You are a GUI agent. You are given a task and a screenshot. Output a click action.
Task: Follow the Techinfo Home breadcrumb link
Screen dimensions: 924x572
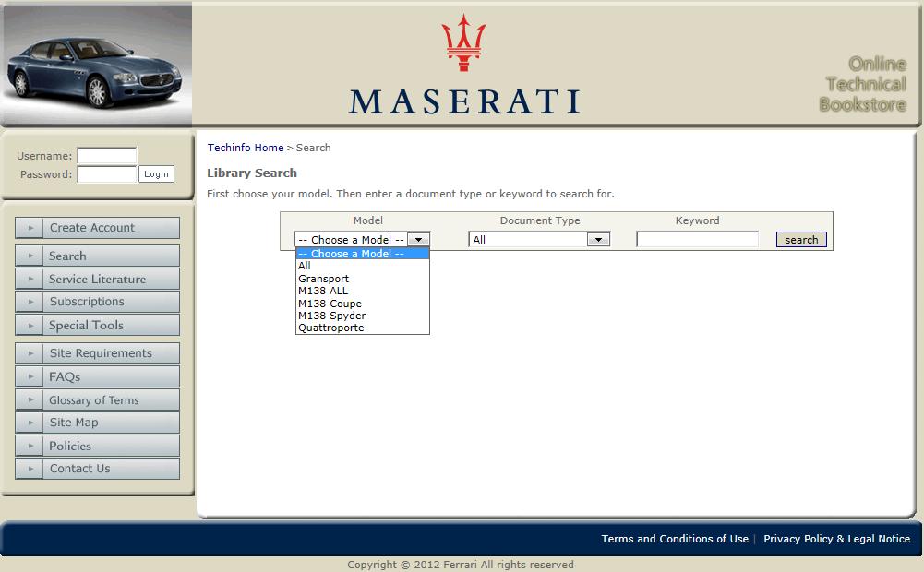click(246, 148)
